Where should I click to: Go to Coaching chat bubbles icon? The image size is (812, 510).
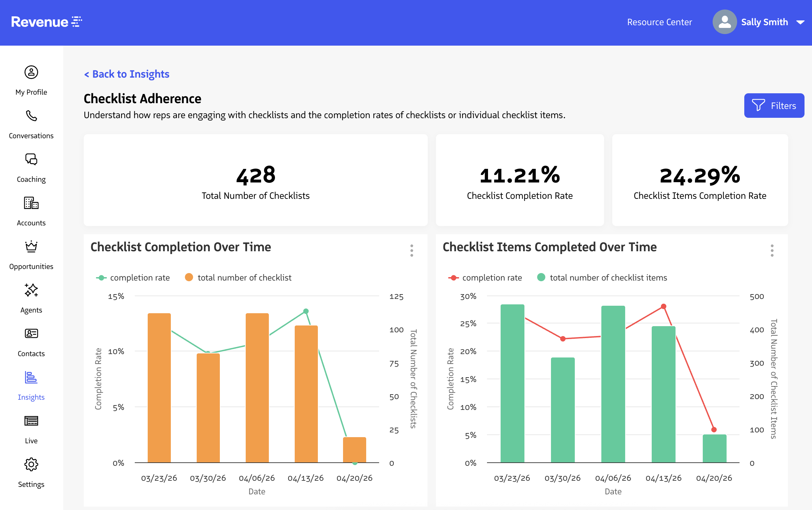pyautogui.click(x=31, y=159)
